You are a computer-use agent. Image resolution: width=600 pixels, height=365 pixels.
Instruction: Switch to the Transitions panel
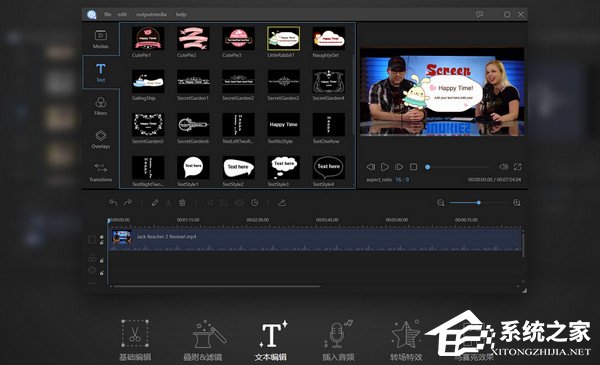(101, 172)
